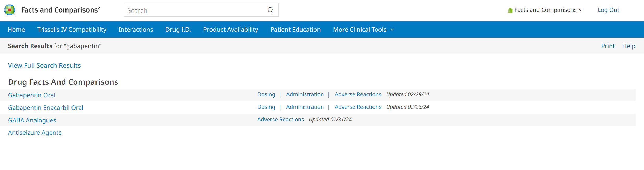This screenshot has width=644, height=170.
Task: Open the More Clinical Tools dropdown menu
Action: coord(363,30)
